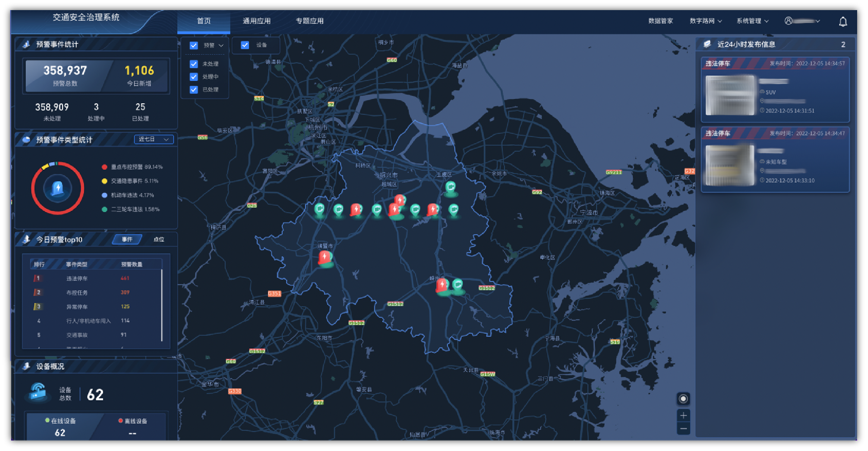The width and height of the screenshot is (868, 451).
Task: Click the map zoom in plus button
Action: [684, 415]
